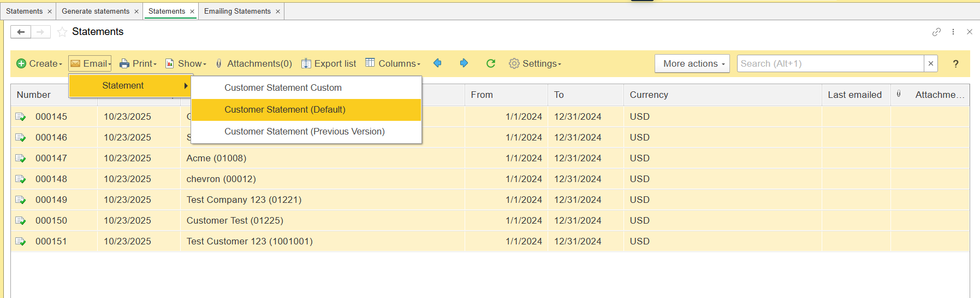This screenshot has width=980, height=298.
Task: Click the blue left arrow icon
Action: pos(437,63)
